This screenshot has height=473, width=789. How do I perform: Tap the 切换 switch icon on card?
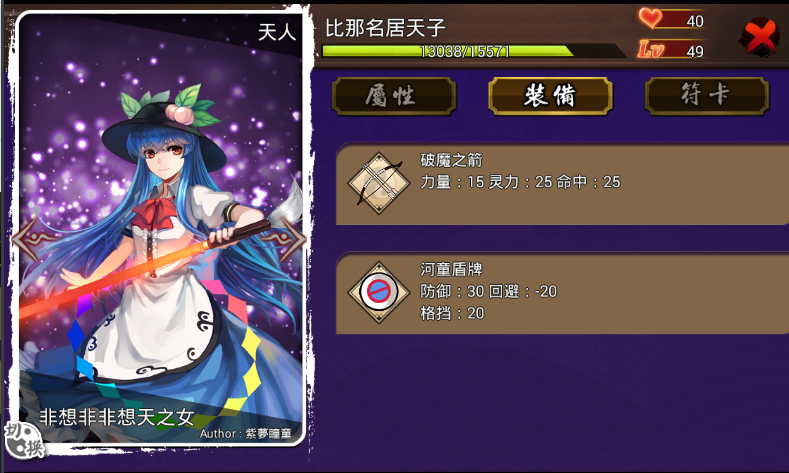(24, 440)
